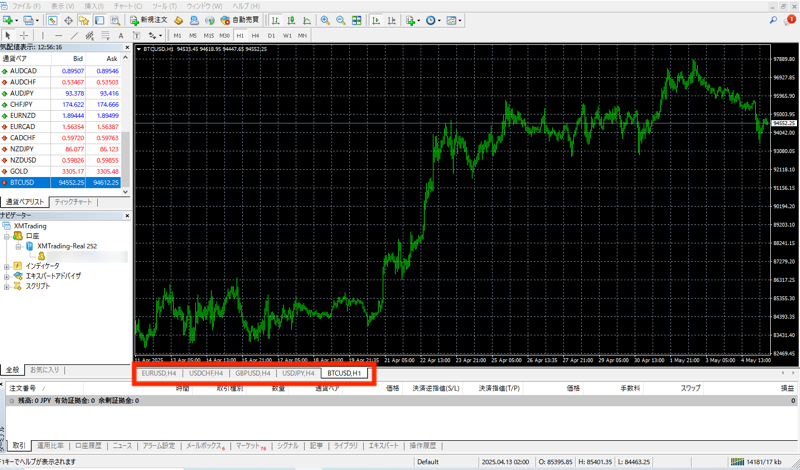The image size is (800, 470).
Task: Zoom out on the chart
Action: point(341,20)
